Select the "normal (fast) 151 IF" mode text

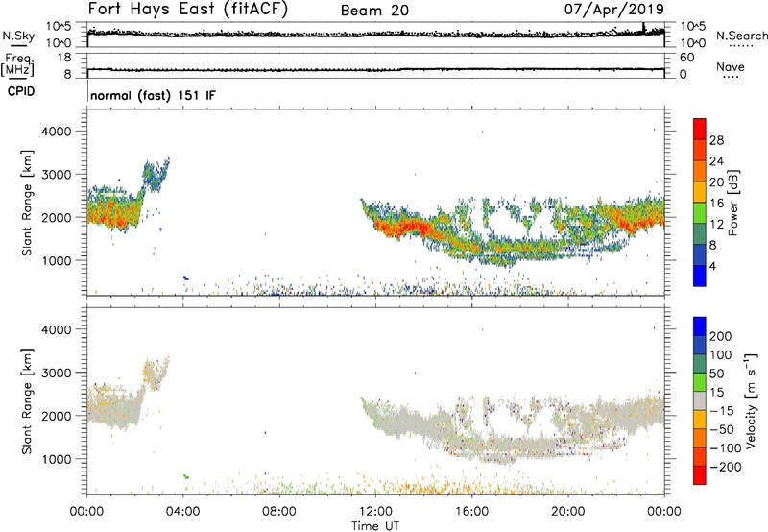click(x=153, y=95)
